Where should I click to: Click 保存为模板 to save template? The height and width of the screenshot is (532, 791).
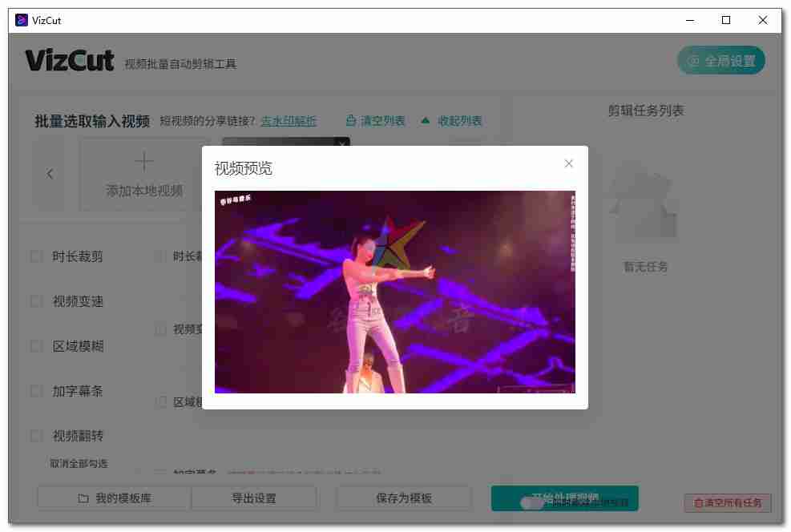[403, 498]
